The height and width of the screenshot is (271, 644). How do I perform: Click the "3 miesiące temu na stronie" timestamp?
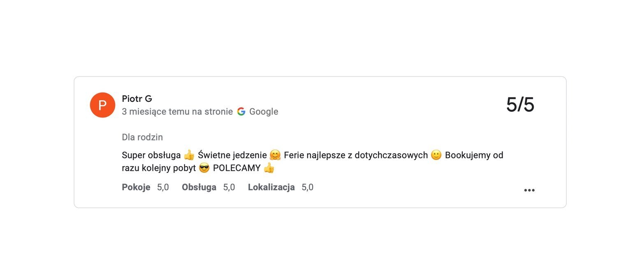[x=177, y=112]
